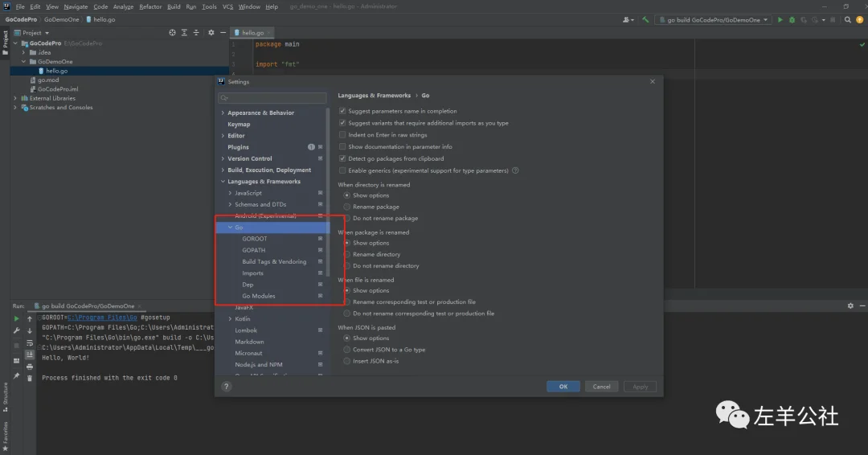Click the settings tree vertical scrollbar
Screen dimensions: 868x455
[x=328, y=192]
